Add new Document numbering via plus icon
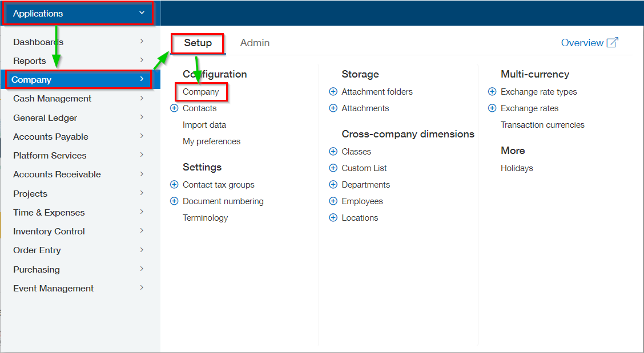The height and width of the screenshot is (353, 644). coord(174,201)
